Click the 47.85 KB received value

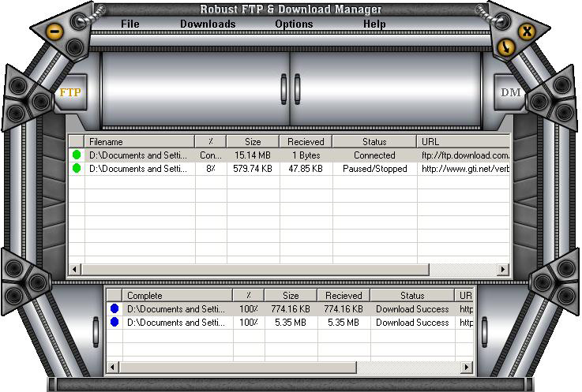[x=306, y=169]
